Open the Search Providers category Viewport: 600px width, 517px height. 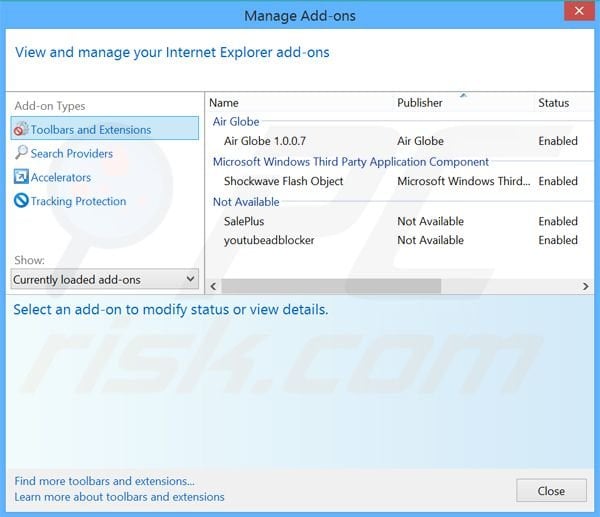(72, 153)
